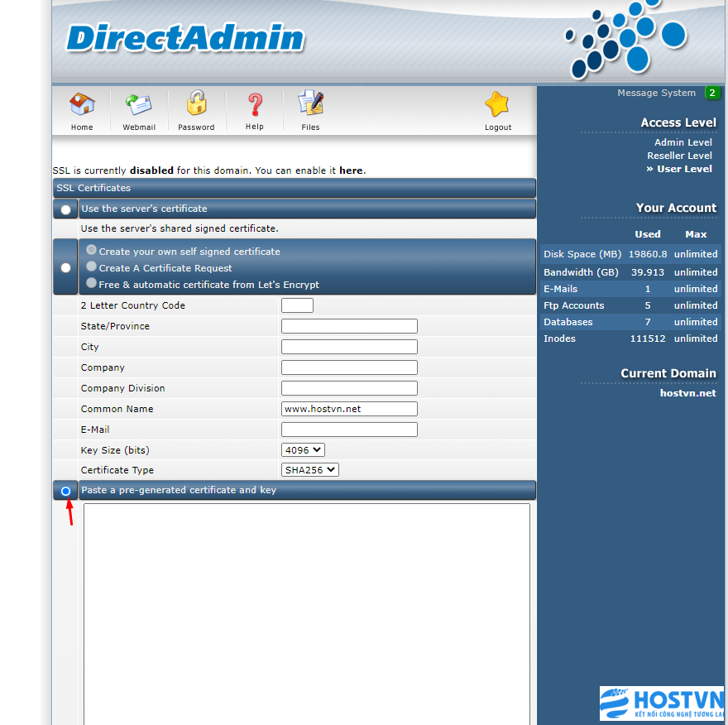Click the Disk Space (MB) row label
Viewport: 728px width, 725px height.
coord(582,254)
